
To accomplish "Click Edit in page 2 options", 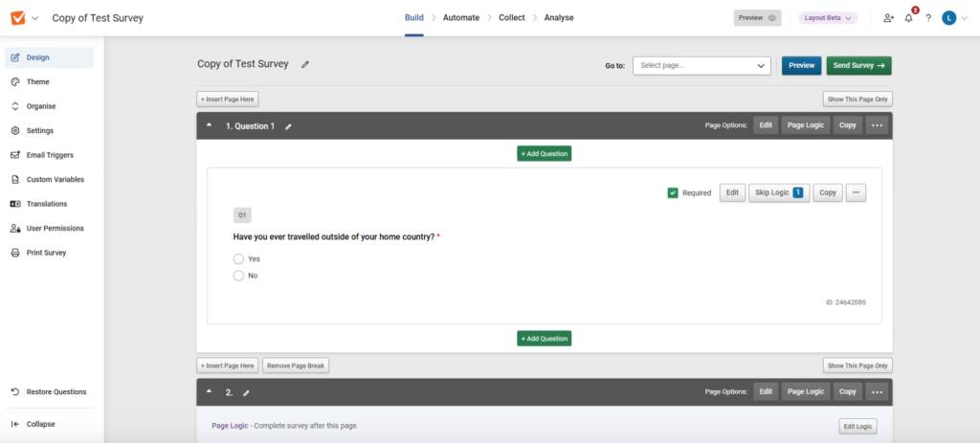I will coord(766,391).
